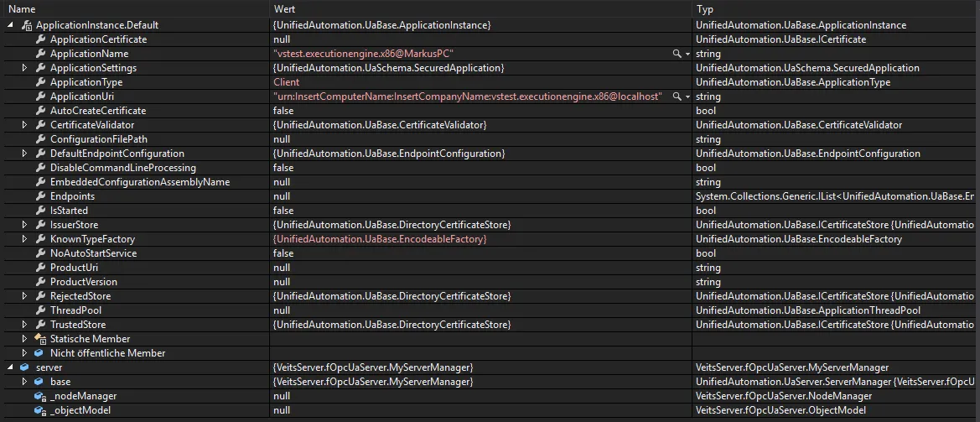Select the ApplicationSettings SecuredApplication value
Viewport: 980px width, 422px height.
[x=389, y=67]
